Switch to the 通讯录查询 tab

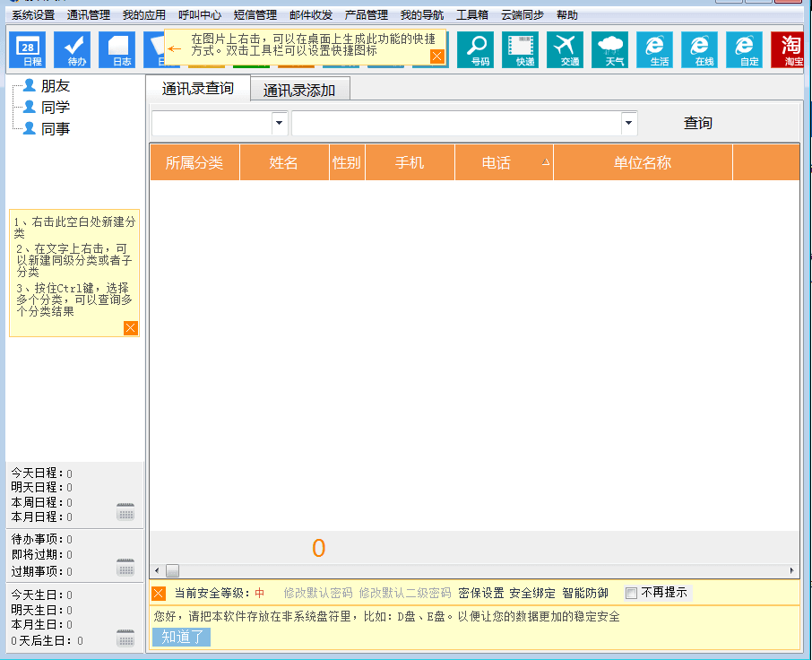[x=198, y=89]
